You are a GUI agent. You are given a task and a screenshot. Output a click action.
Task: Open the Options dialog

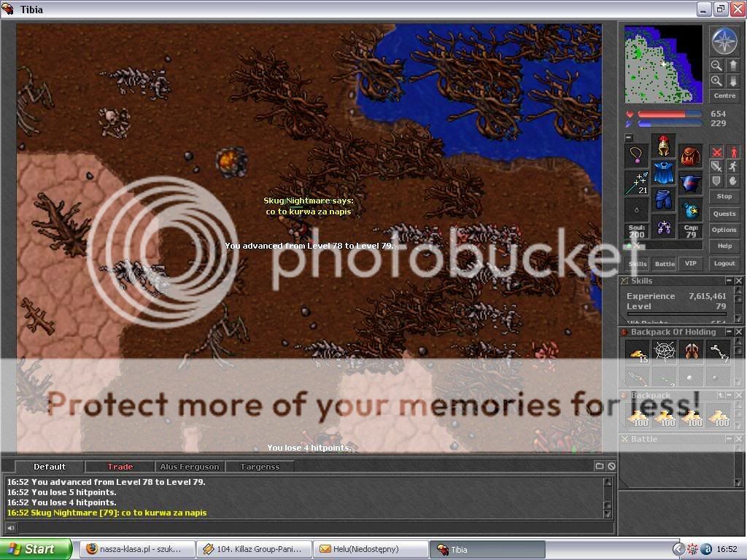click(724, 230)
